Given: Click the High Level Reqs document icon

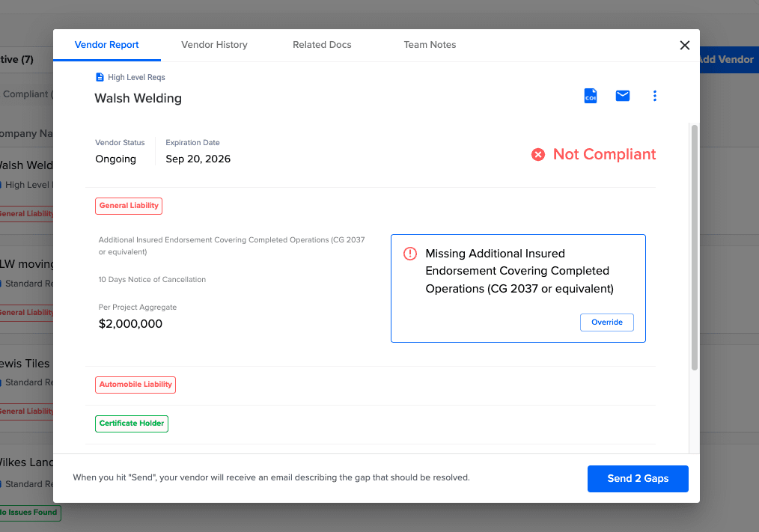Looking at the screenshot, I should (100, 77).
